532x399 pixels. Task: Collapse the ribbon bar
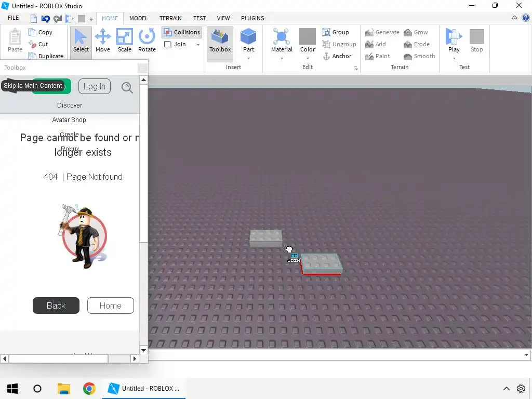click(x=515, y=18)
